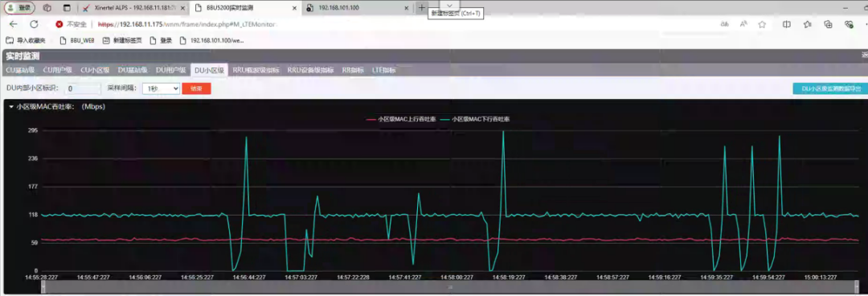The height and width of the screenshot is (296, 868).
Task: Open the favorites list icon
Action: pos(808,24)
